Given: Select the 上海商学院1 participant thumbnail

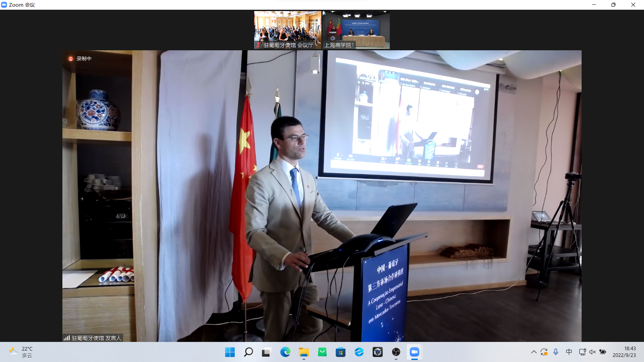Looking at the screenshot, I should pyautogui.click(x=356, y=30).
